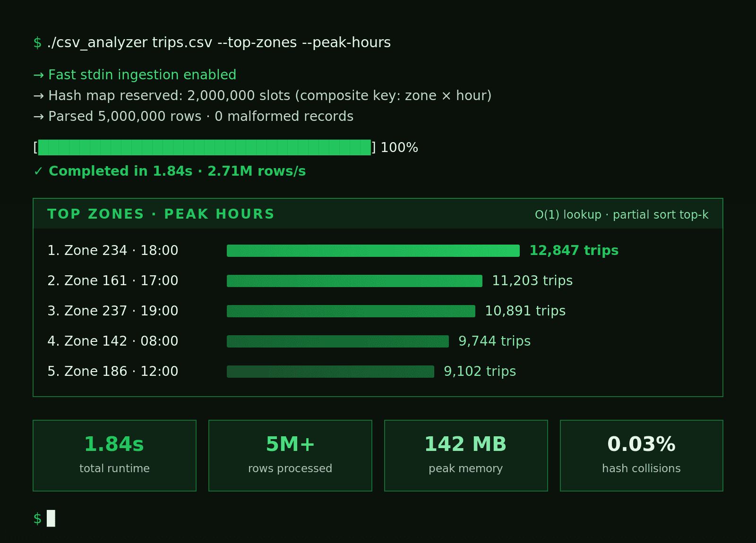Select row '1. Zone 234 · 18:00'
756x543 pixels.
pyautogui.click(x=113, y=251)
